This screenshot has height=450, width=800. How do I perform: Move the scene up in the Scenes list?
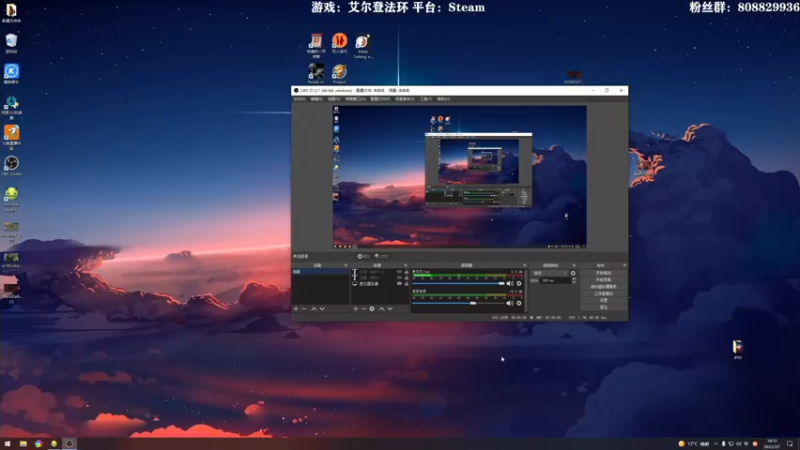[314, 309]
